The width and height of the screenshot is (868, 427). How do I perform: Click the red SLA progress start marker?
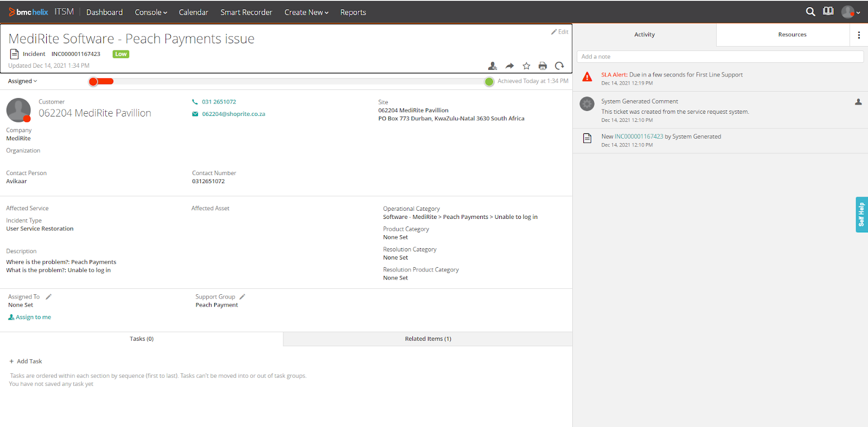(93, 81)
